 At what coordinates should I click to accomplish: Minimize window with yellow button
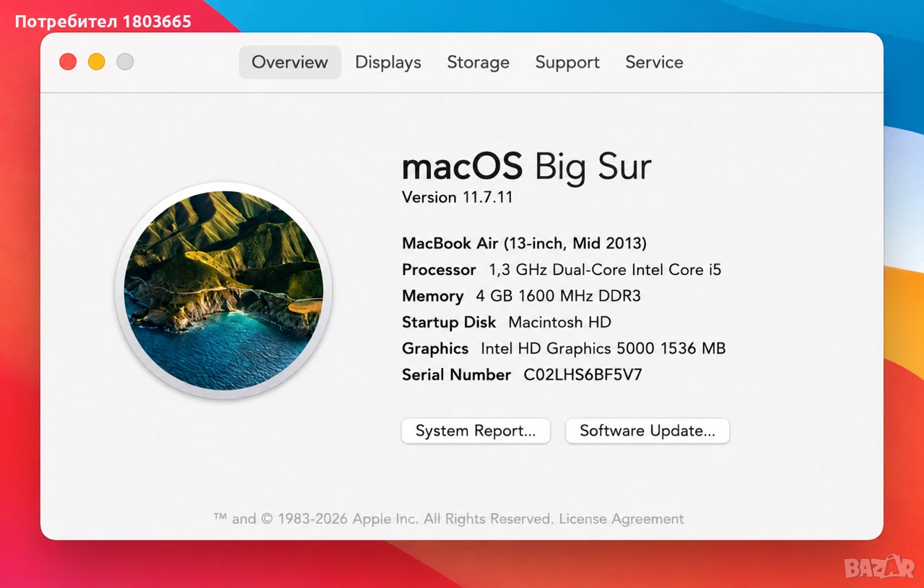point(97,62)
